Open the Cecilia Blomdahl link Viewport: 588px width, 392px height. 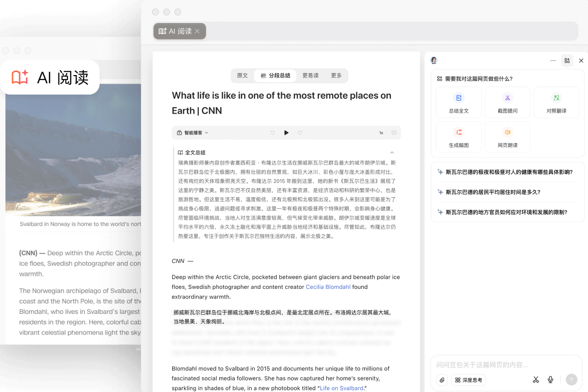pyautogui.click(x=328, y=287)
